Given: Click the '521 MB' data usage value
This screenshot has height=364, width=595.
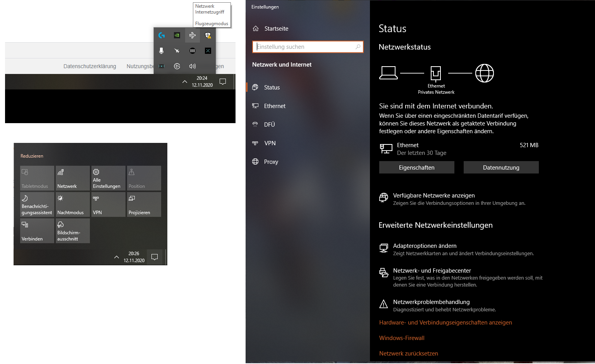Looking at the screenshot, I should click(x=529, y=145).
